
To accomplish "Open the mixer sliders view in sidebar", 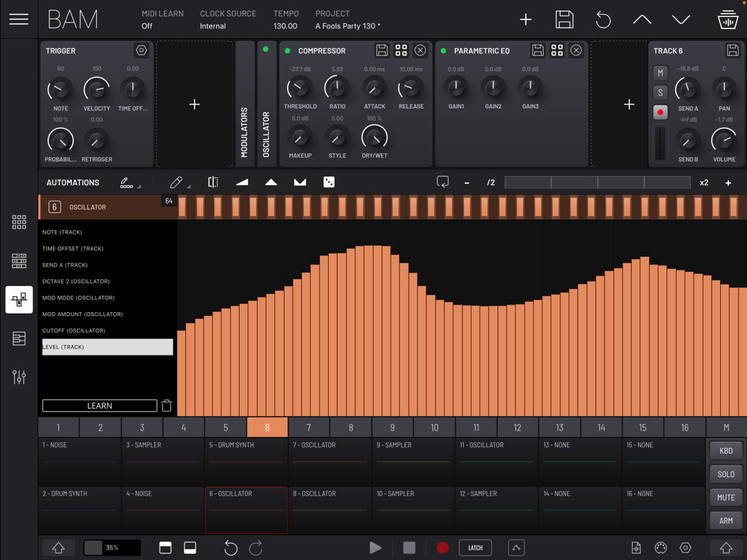I will pos(19,377).
